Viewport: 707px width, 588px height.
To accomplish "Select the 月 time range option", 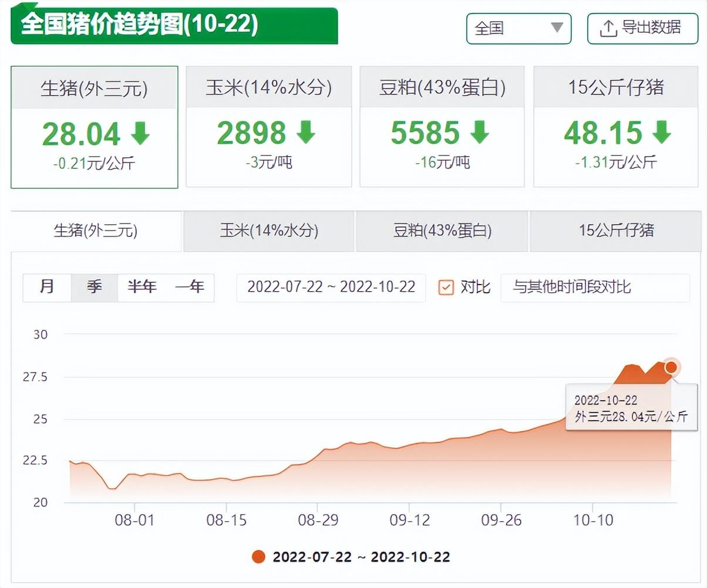I will (x=47, y=288).
